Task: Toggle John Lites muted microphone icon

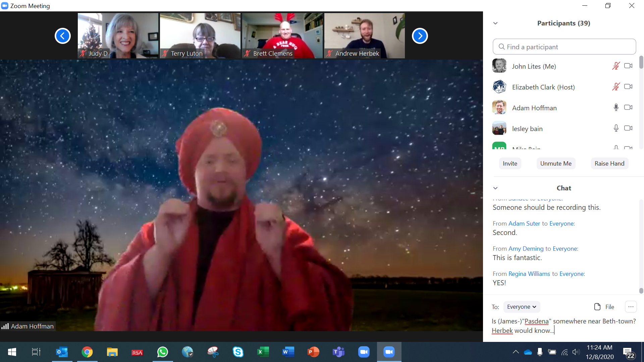Action: click(616, 66)
